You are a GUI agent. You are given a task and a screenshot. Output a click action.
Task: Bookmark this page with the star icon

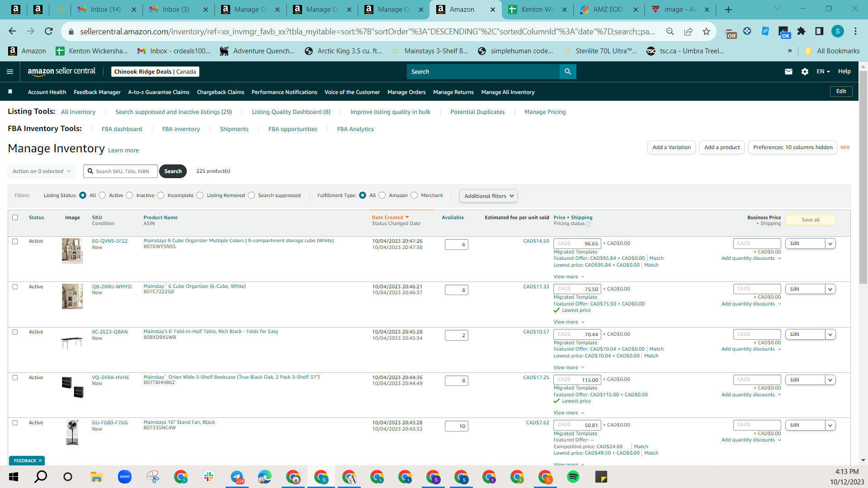click(x=706, y=31)
